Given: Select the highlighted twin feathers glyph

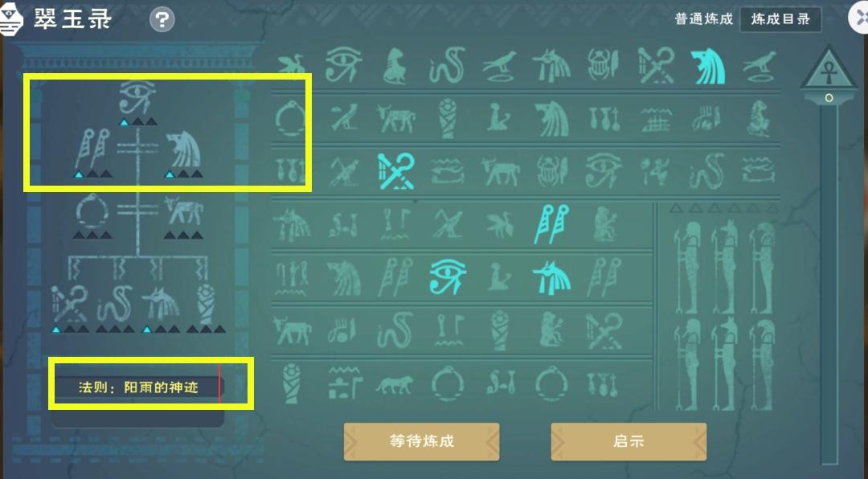Looking at the screenshot, I should (551, 223).
